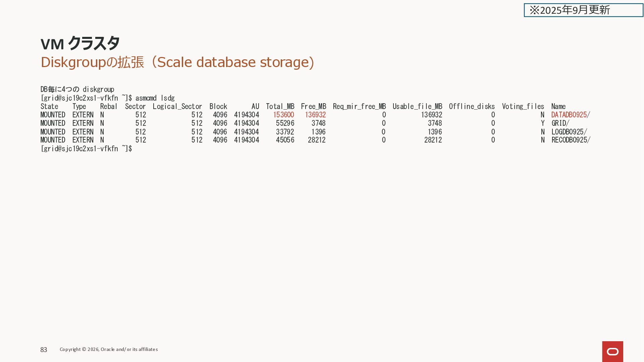Click the DB毎に4つの diskgroup description line
Image resolution: width=644 pixels, height=362 pixels.
click(x=77, y=89)
